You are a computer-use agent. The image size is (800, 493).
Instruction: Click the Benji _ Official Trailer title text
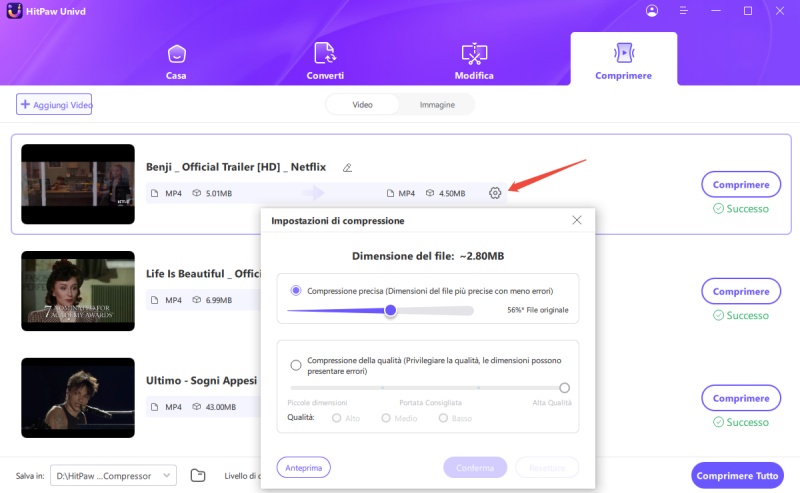coord(236,167)
